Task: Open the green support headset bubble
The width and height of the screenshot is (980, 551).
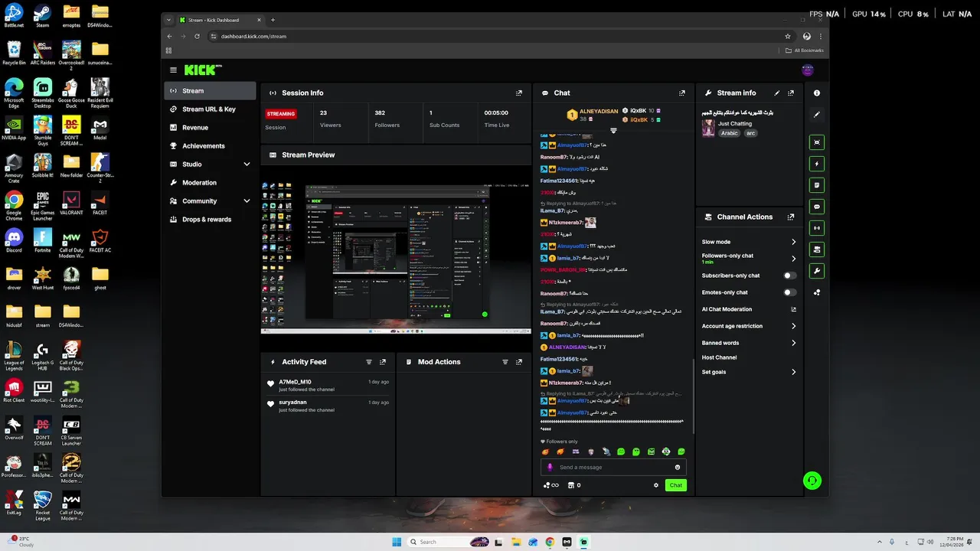Action: click(x=812, y=481)
